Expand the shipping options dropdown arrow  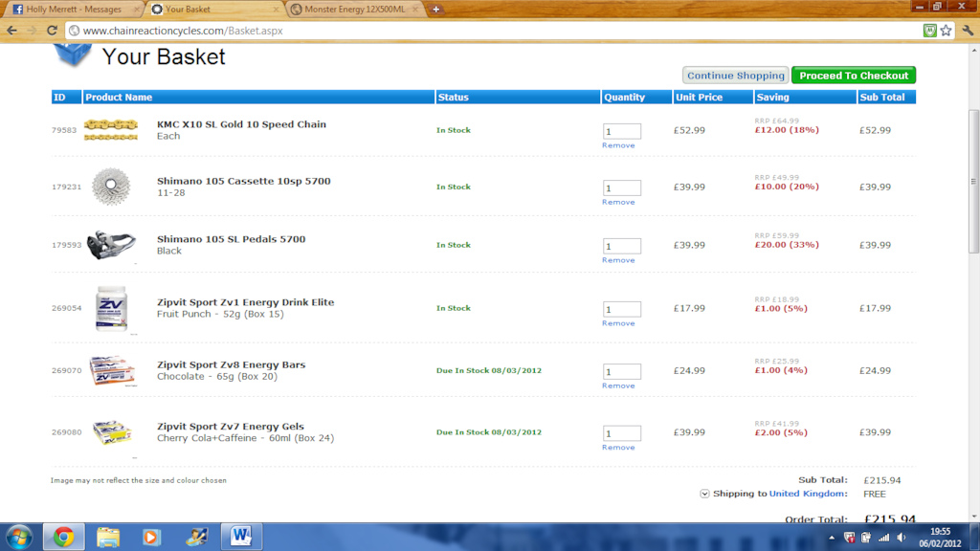[704, 494]
